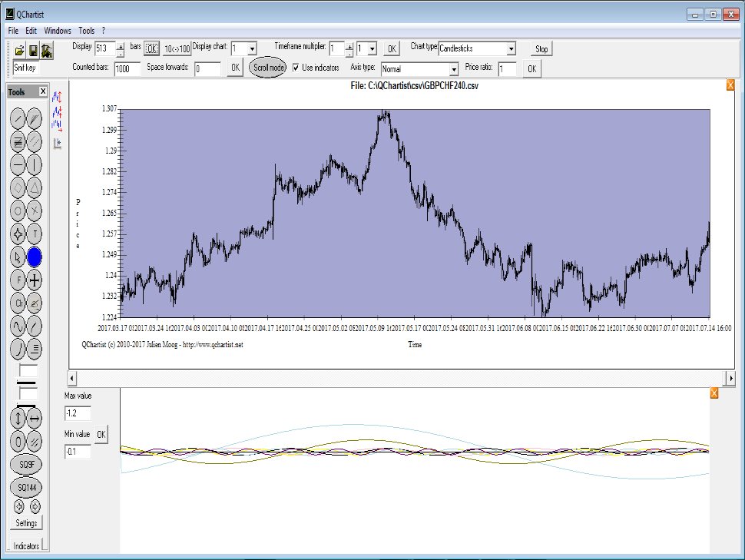Toggle the Scroll mode button
745x560 pixels.
[x=268, y=68]
